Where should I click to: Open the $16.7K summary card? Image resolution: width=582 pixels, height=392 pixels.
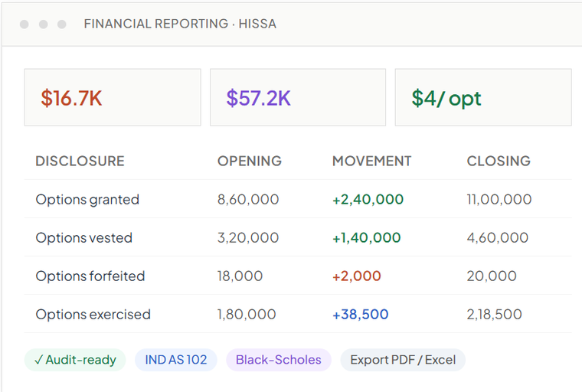tap(113, 97)
